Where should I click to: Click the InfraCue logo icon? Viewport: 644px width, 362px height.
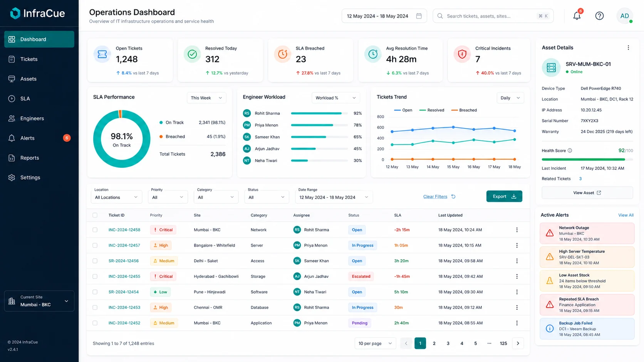pyautogui.click(x=15, y=13)
